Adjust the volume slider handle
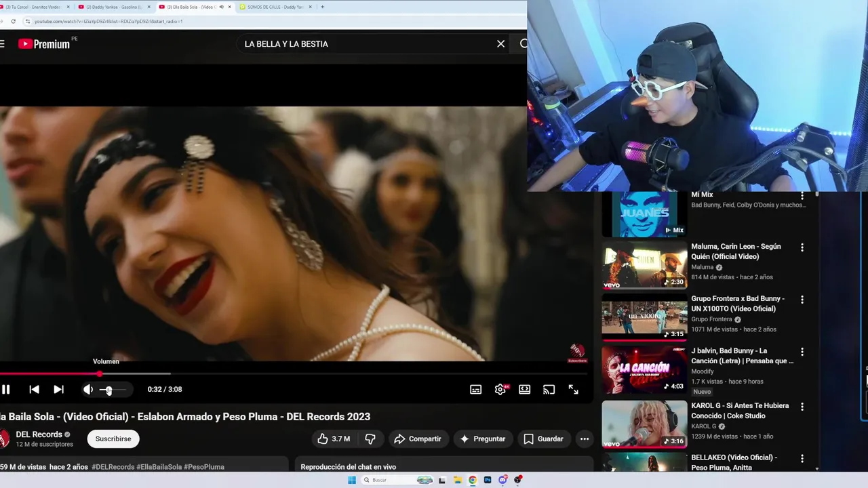 (x=108, y=390)
